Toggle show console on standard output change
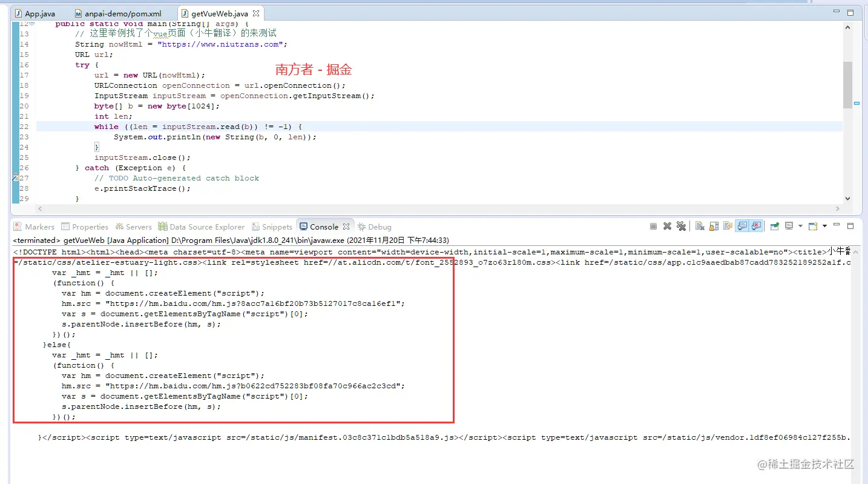868x484 pixels. pos(741,227)
